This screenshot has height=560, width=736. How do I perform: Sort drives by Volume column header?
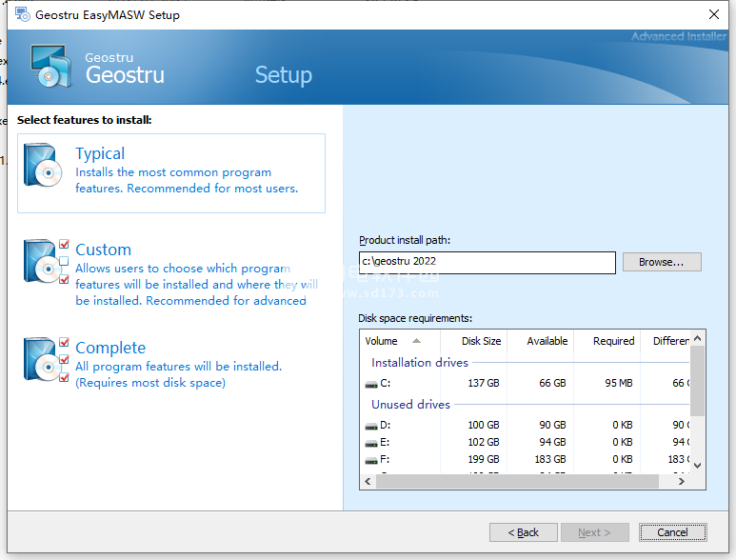[x=400, y=341]
